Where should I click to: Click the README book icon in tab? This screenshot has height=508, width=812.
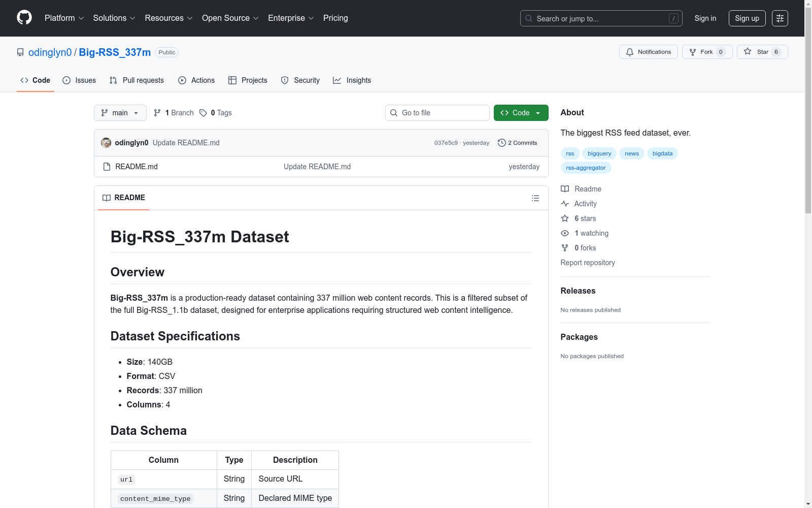click(x=107, y=198)
